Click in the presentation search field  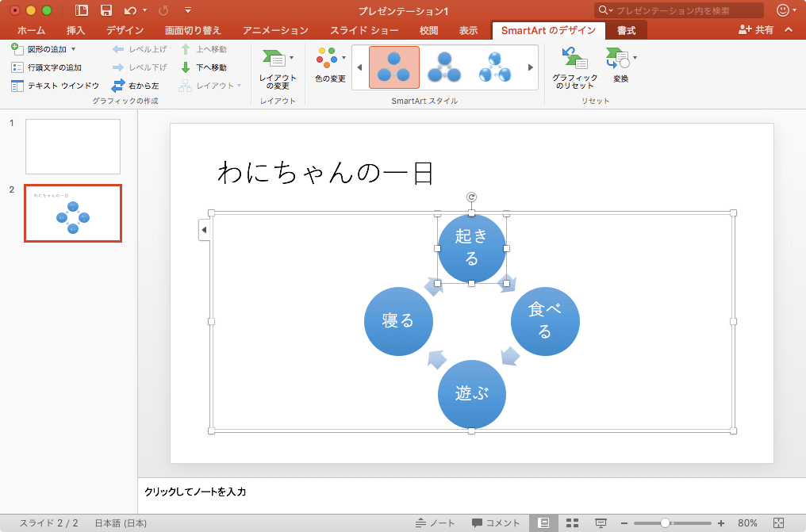coord(678,10)
